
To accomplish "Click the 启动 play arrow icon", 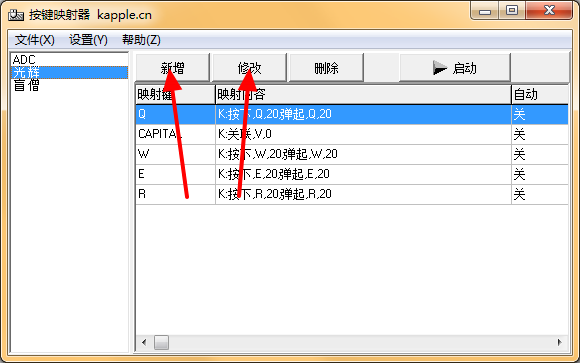I will [440, 68].
